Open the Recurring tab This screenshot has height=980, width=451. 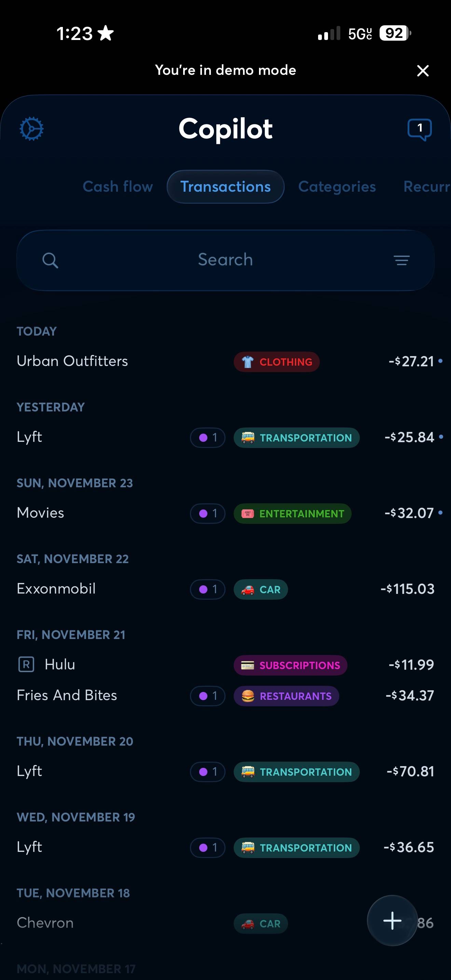(427, 187)
